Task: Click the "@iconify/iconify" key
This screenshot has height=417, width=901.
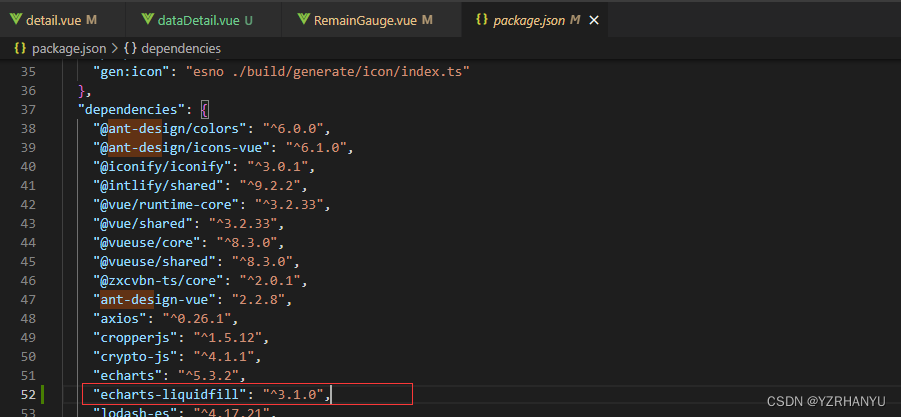Action: click(x=163, y=167)
